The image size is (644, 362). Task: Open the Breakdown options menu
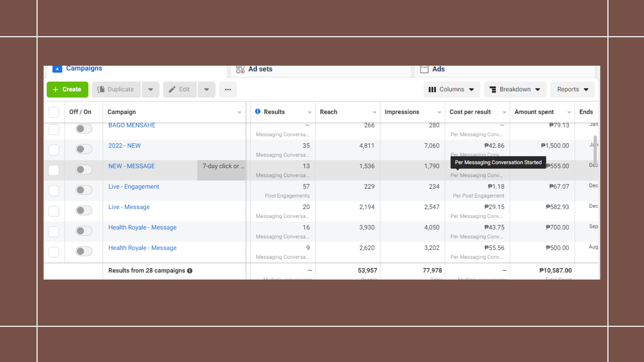515,89
